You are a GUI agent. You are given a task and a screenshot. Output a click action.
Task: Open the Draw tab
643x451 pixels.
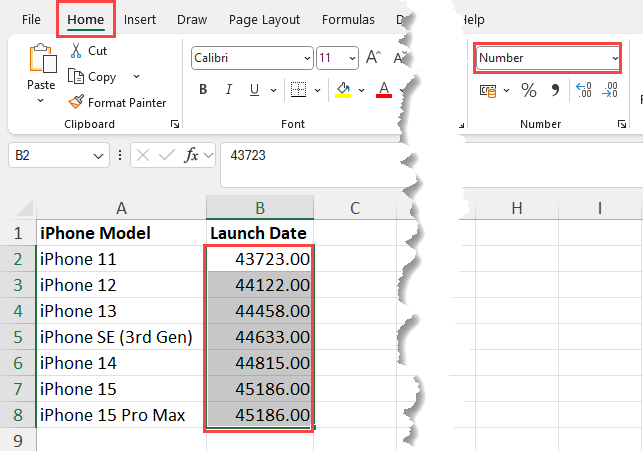pos(192,20)
